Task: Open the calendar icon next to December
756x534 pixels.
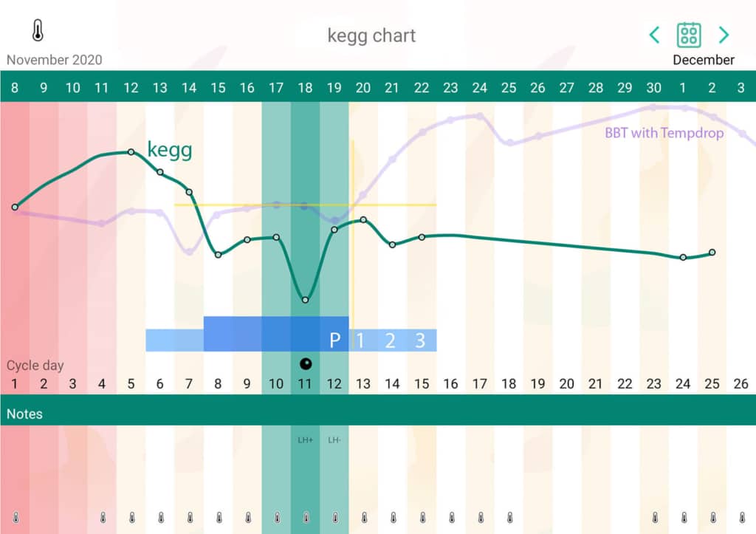Action: 689,35
